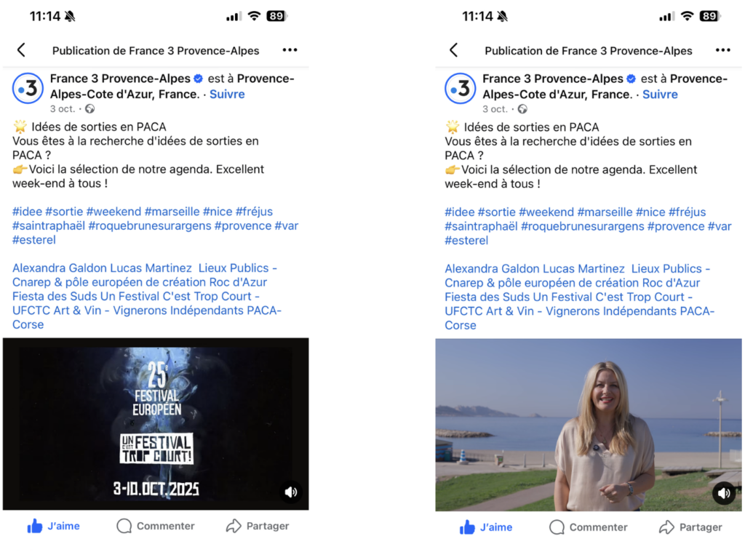Mute the festival poster video sound

point(291,492)
